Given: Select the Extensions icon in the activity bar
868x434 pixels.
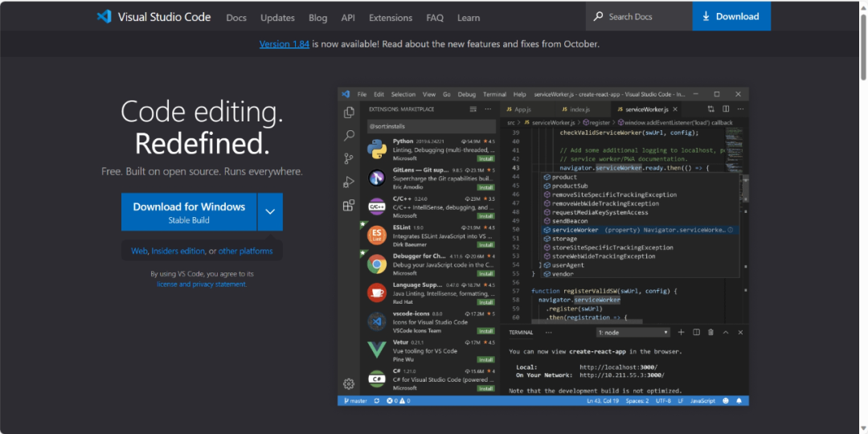Looking at the screenshot, I should tap(349, 206).
